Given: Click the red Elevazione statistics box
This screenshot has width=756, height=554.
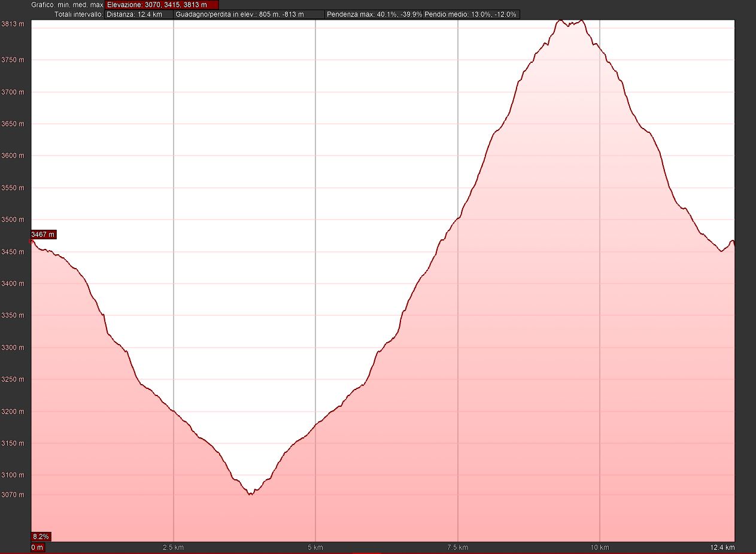Looking at the screenshot, I should (162, 5).
